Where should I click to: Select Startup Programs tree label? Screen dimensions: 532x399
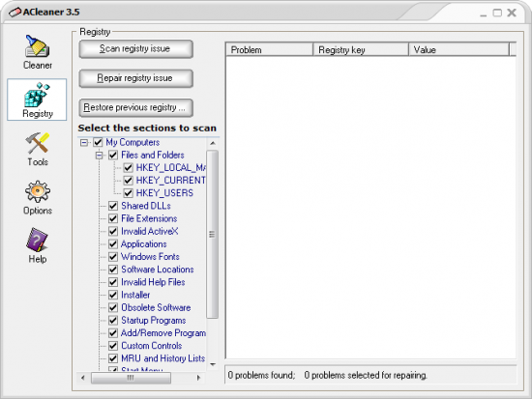[x=154, y=321]
